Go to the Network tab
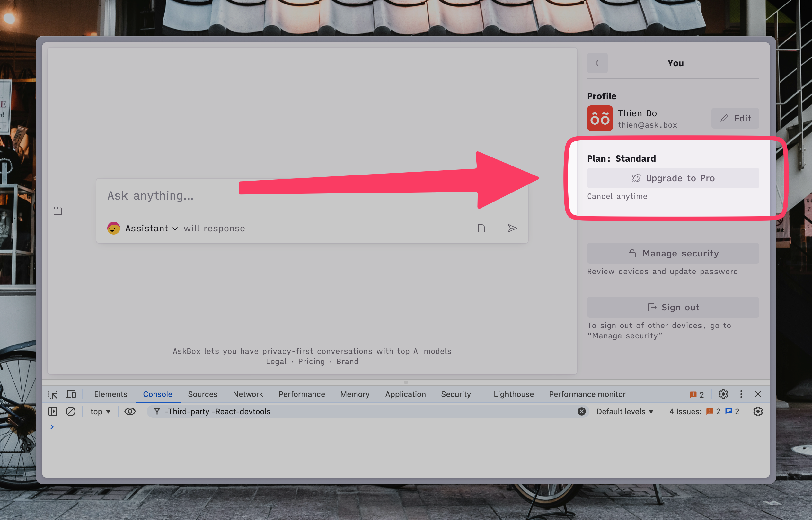812x520 pixels. 248,394
